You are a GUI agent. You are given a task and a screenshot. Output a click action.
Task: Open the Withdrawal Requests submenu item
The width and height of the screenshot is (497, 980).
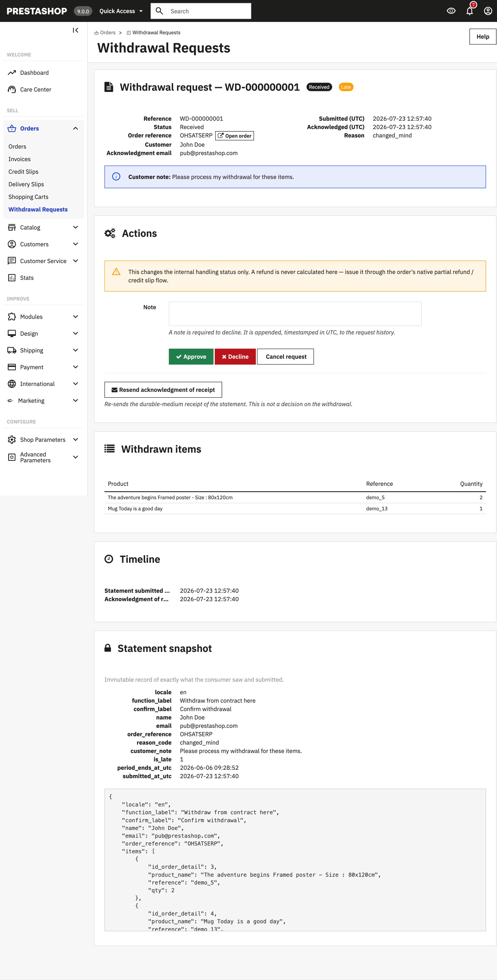pos(38,209)
